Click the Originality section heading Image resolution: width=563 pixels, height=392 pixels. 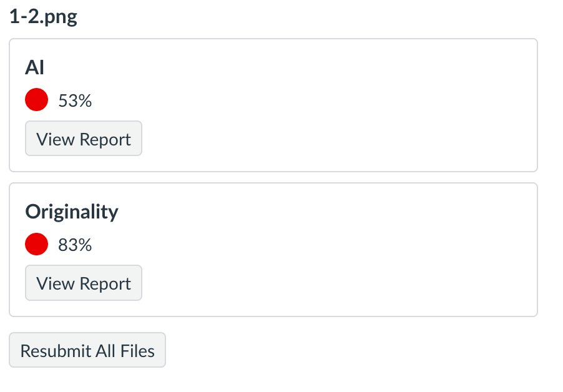[x=72, y=212]
